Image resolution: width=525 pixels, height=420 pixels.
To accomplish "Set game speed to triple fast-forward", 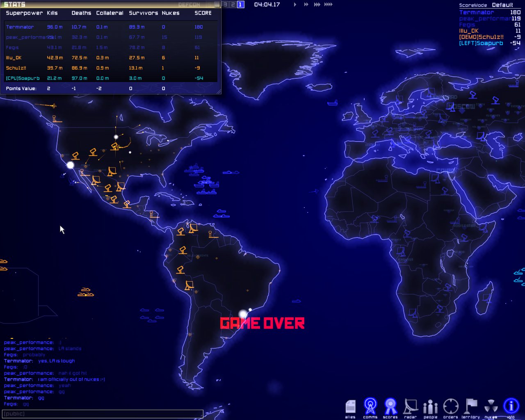I will 317,5.
